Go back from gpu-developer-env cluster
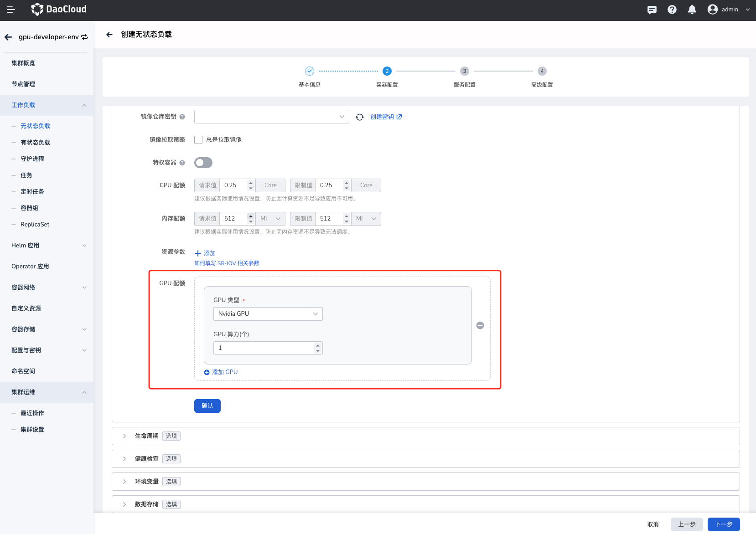This screenshot has width=756, height=534. 8,37
